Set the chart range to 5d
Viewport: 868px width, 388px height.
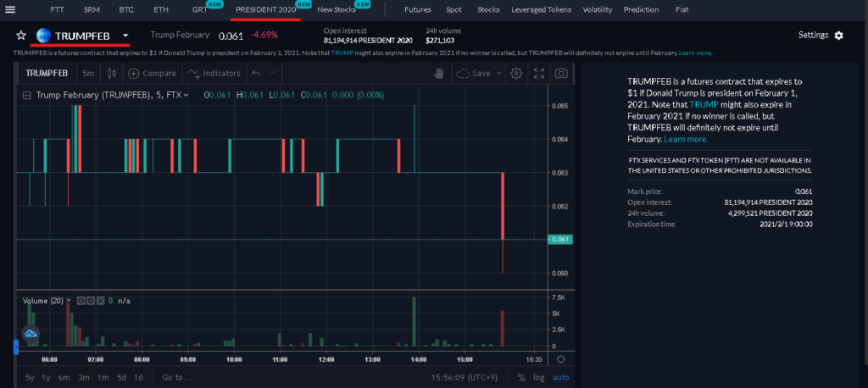coord(121,378)
